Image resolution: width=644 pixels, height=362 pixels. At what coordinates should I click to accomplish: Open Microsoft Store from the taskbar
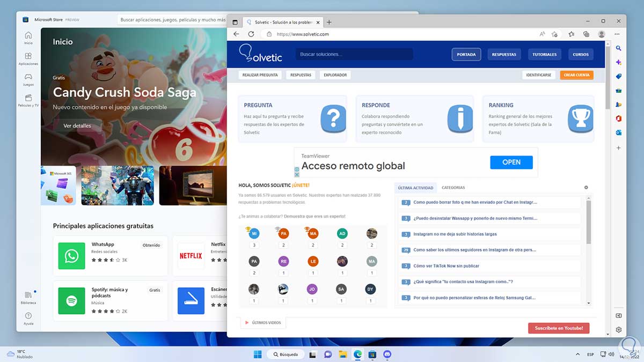click(x=372, y=354)
